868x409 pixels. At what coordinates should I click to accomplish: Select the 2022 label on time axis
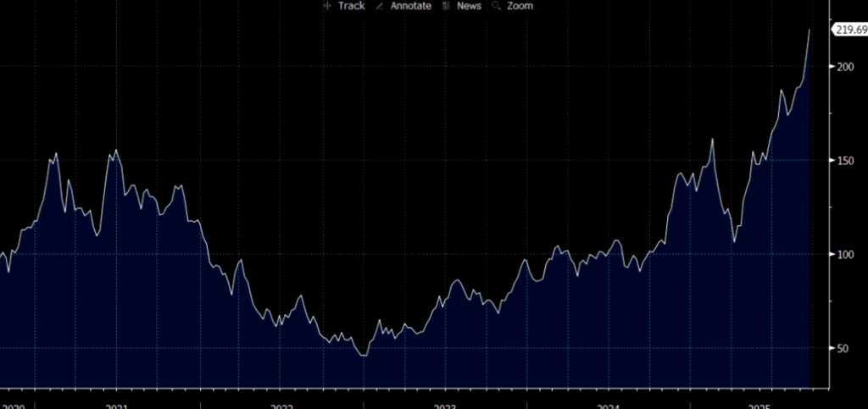coord(281,406)
